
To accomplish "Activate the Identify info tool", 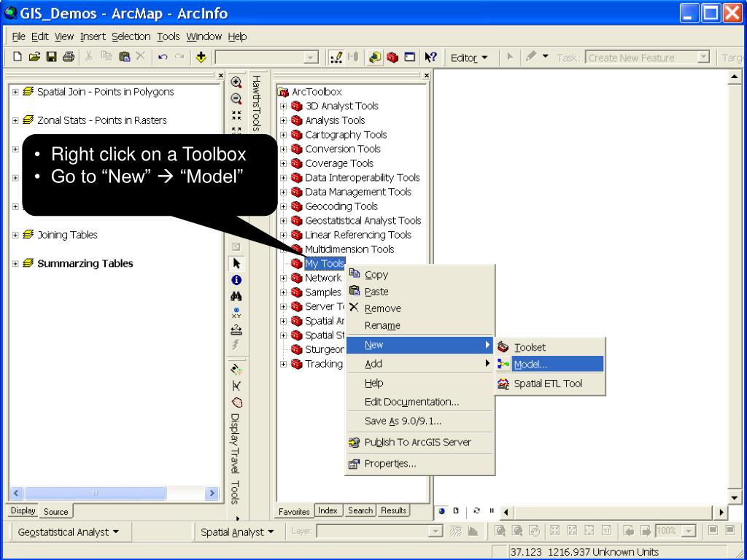I will tap(236, 280).
